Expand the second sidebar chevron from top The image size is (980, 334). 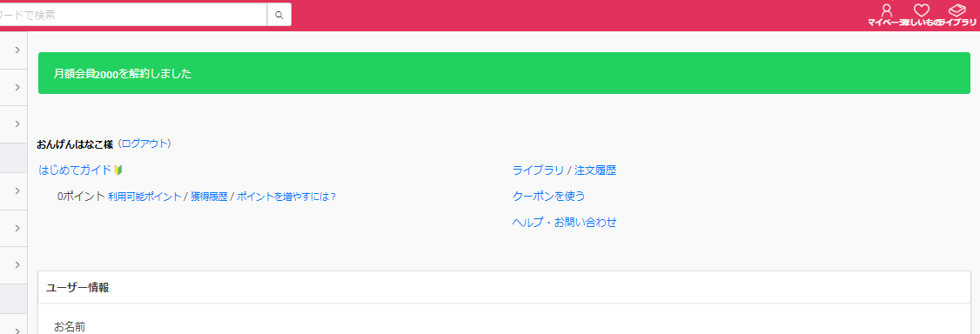point(17,87)
